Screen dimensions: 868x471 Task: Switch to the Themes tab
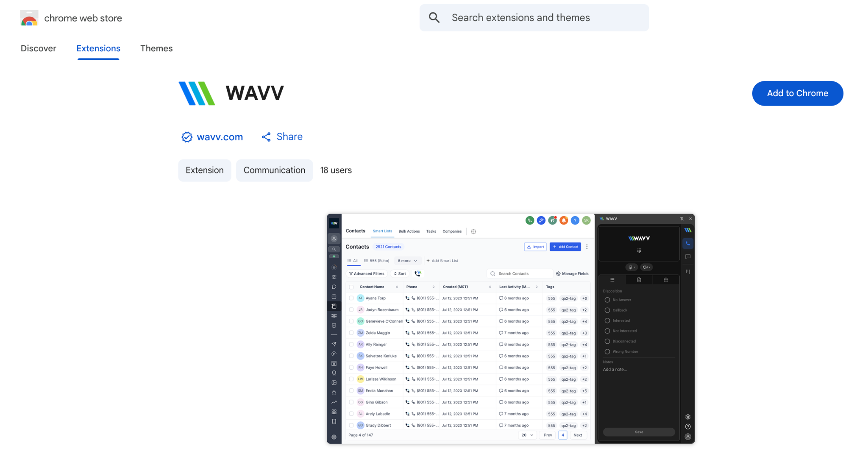(156, 48)
